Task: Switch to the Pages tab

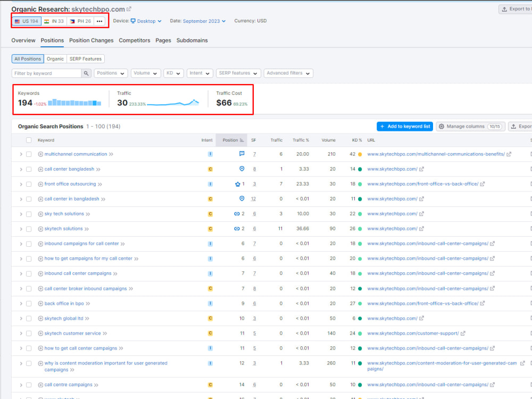Action: click(163, 40)
